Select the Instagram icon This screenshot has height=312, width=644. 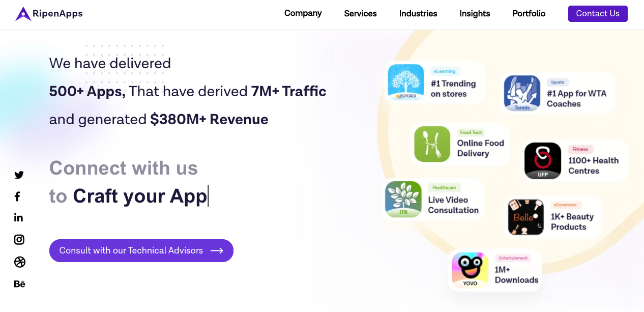point(19,240)
